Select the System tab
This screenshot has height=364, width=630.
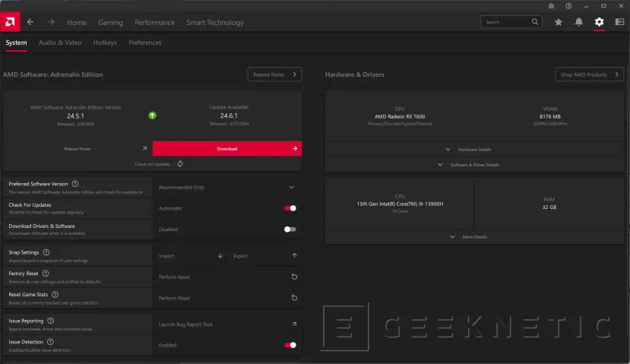pyautogui.click(x=16, y=43)
